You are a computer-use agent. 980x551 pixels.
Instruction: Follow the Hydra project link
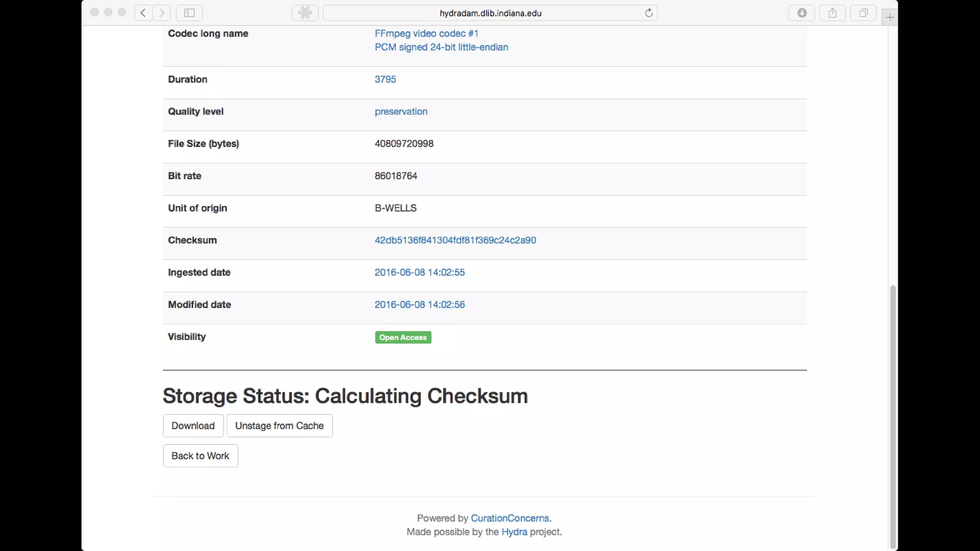pyautogui.click(x=514, y=532)
